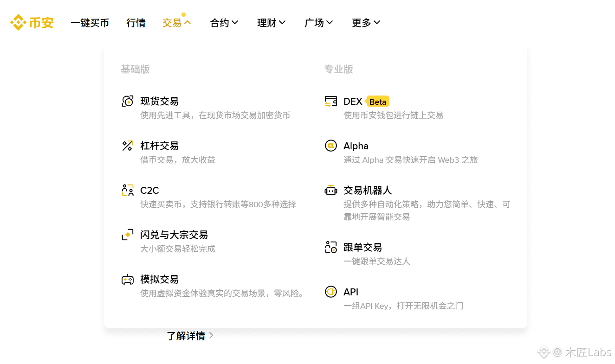The image size is (615, 364).
Task: Go to 一键买币 in navigation
Action: pyautogui.click(x=90, y=23)
